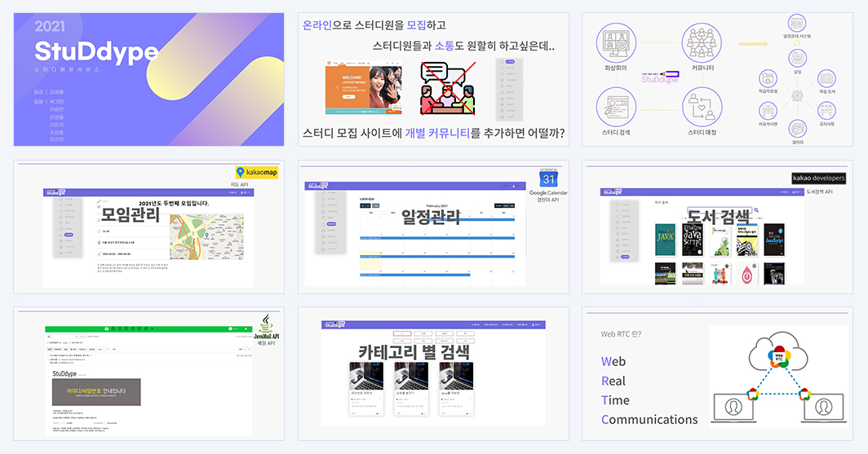Open the 모임관리 slide thumbnail

tap(149, 227)
